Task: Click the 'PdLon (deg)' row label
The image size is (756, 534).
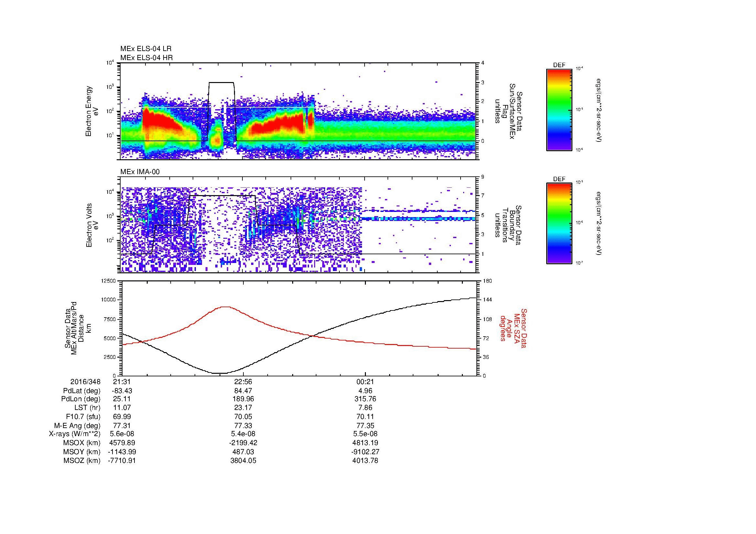Action: coord(81,399)
